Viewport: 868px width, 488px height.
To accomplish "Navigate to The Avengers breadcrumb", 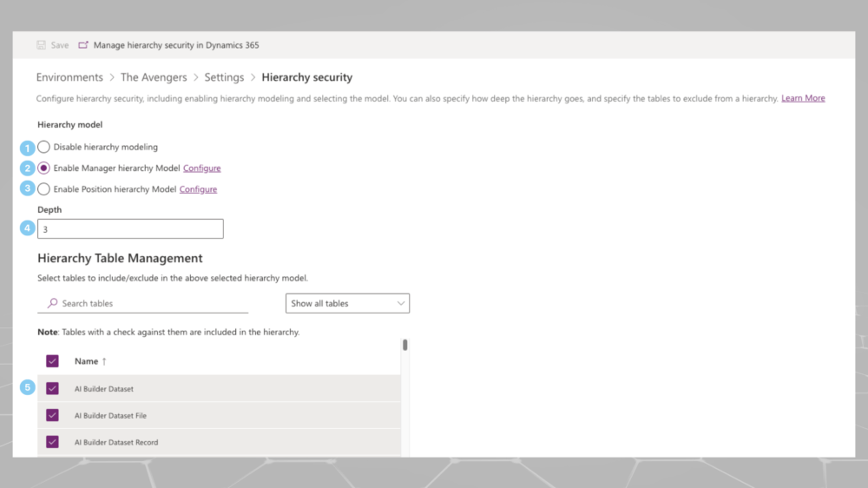I will point(154,77).
